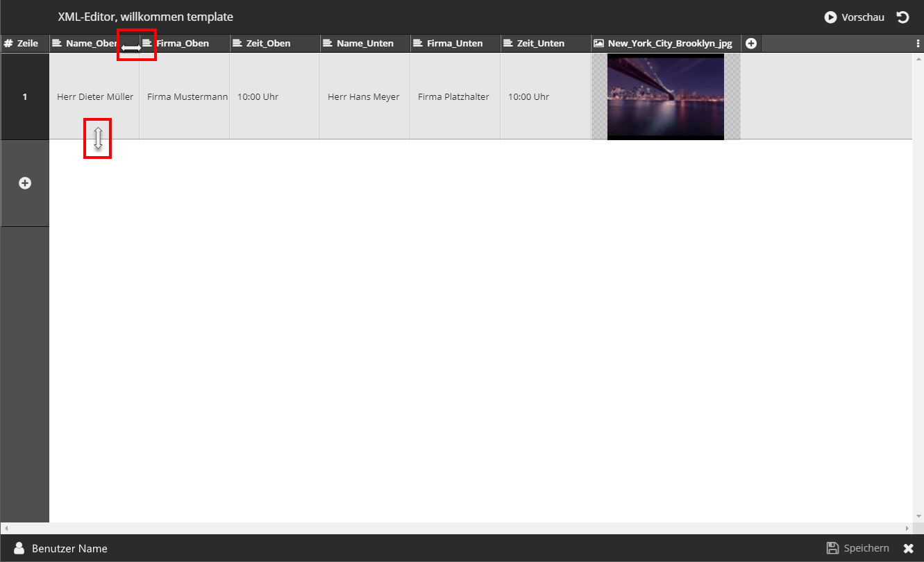Click the horizontal scrollbar right arrow
The image size is (924, 562).
click(907, 529)
